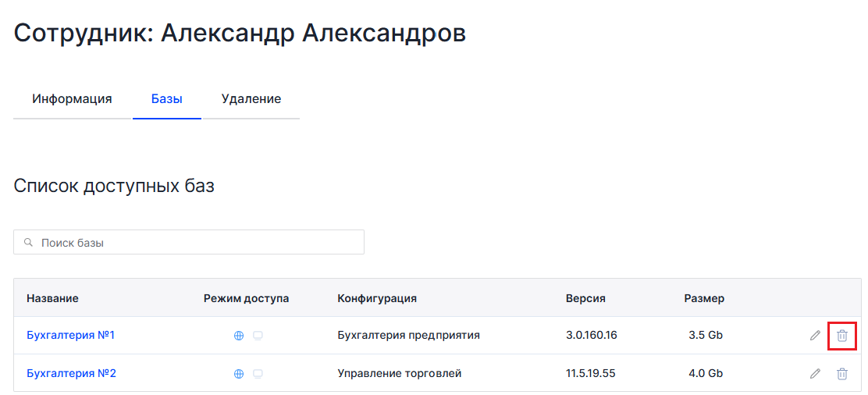This screenshot has width=868, height=395.
Task: Click pencil icon for Бухгалтерия №2
Action: 814,373
